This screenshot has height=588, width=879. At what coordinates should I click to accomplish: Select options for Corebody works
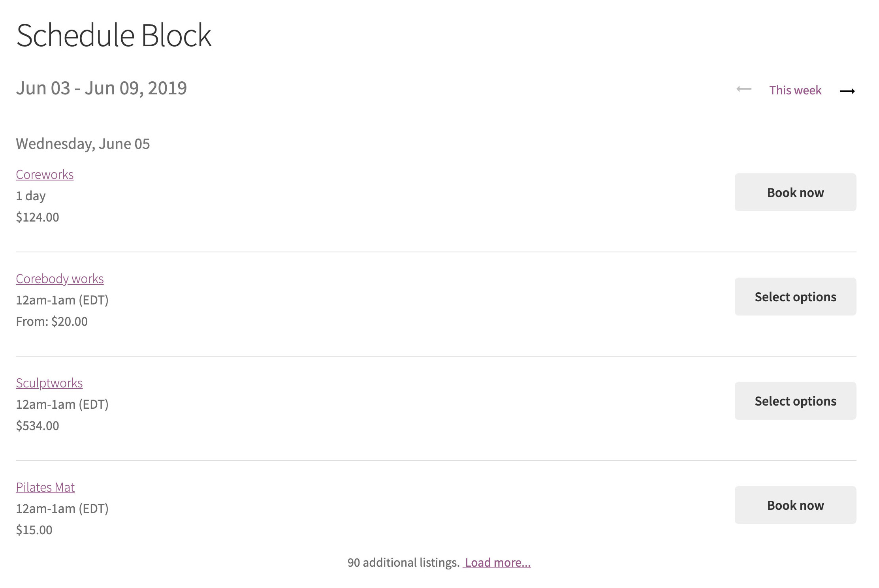pos(795,297)
